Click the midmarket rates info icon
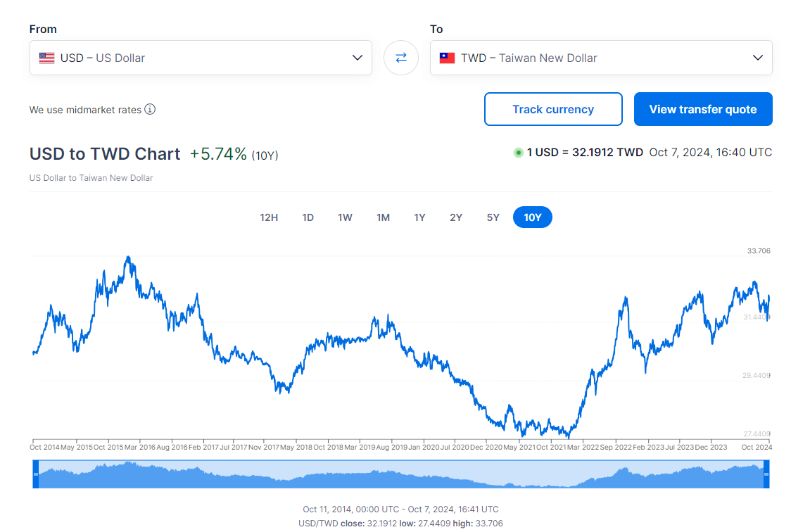This screenshot has width=791, height=532. coord(150,109)
